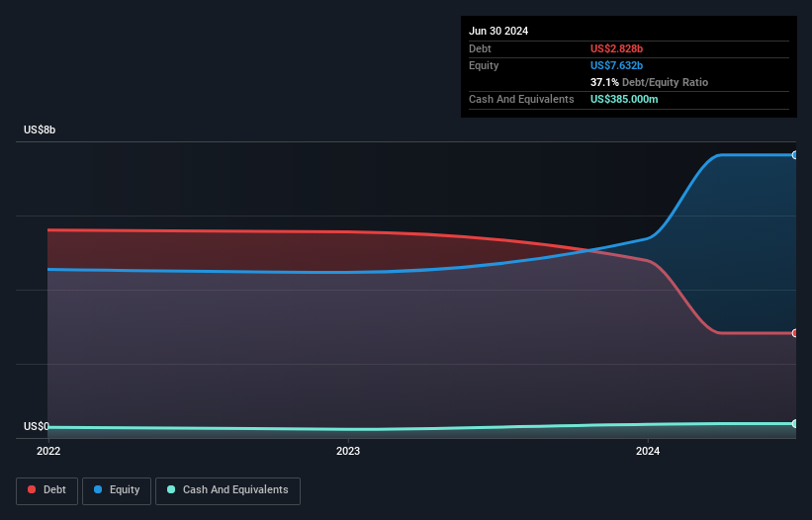Click the US$7.632b equity value
This screenshot has height=520, width=812.
[x=616, y=65]
